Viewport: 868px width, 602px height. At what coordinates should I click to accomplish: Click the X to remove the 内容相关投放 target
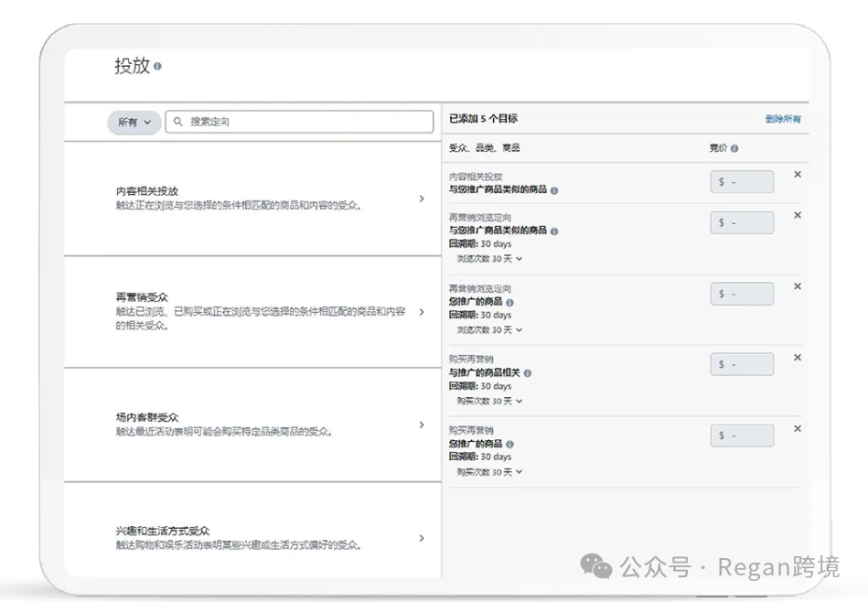point(797,174)
